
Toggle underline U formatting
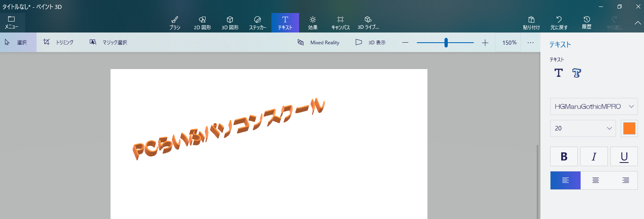(x=624, y=156)
